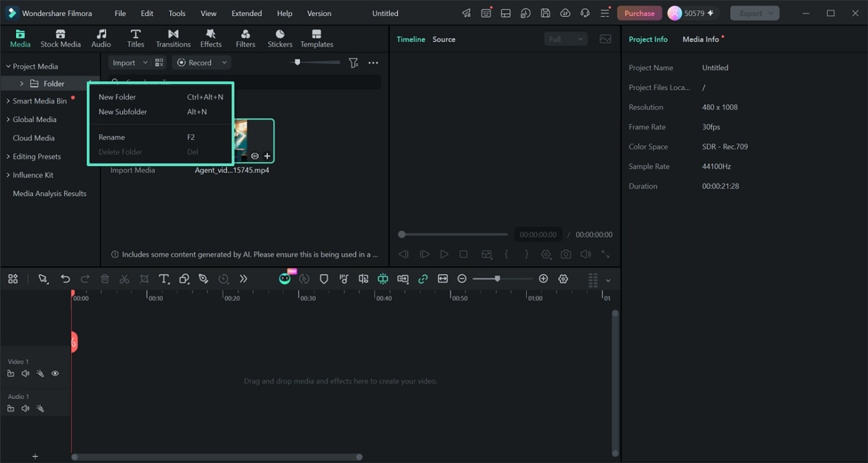Screen dimensions: 868x463
Task: Open the Audio library tab
Action: (x=101, y=39)
